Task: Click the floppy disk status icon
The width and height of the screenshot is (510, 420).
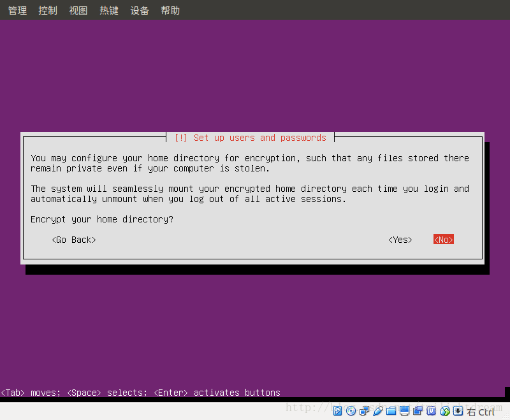Action: 365,410
